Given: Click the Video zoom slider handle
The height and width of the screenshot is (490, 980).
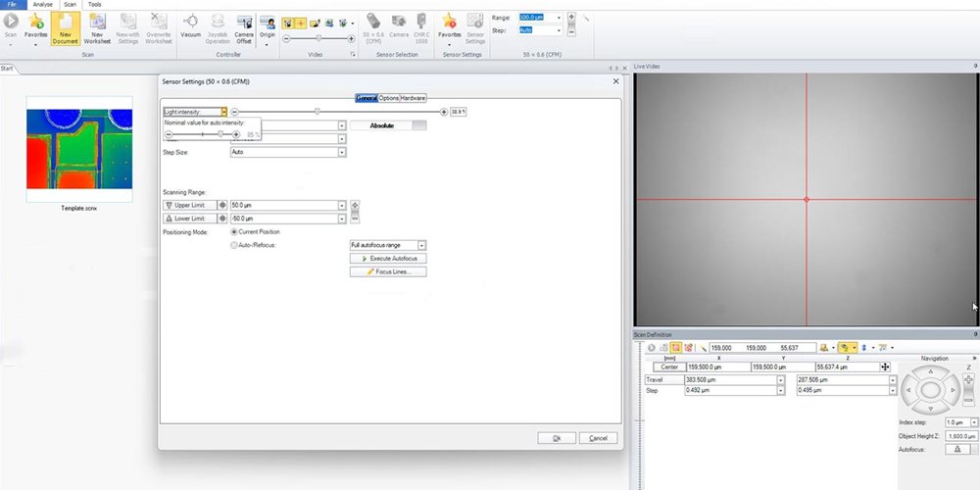Looking at the screenshot, I should point(318,39).
